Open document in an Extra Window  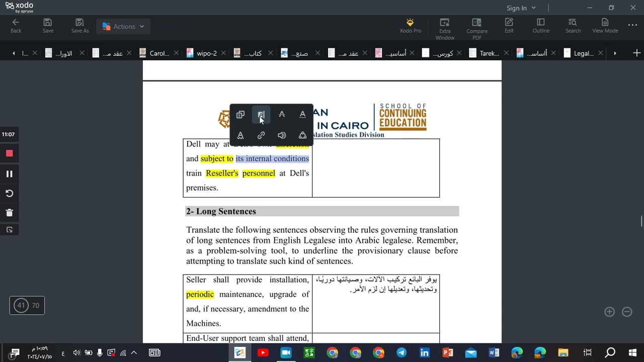click(445, 29)
